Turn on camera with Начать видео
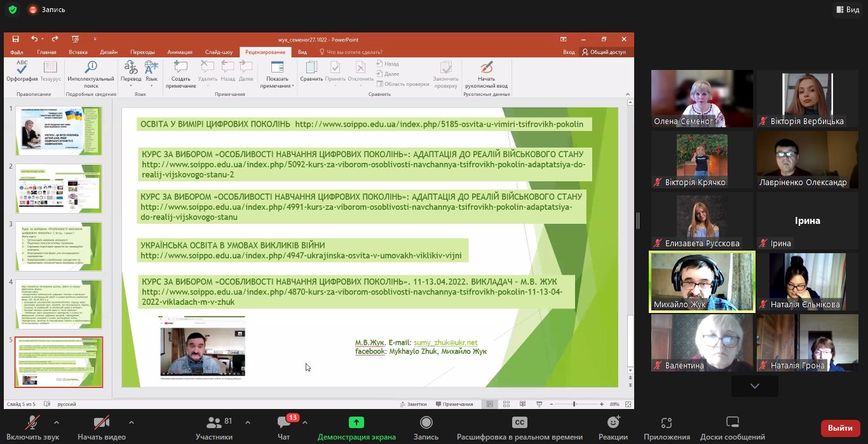This screenshot has height=444, width=868. point(102,428)
